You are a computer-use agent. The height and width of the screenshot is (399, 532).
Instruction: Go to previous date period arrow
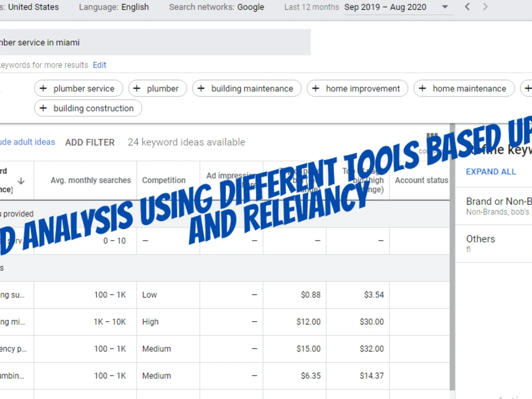[x=468, y=7]
